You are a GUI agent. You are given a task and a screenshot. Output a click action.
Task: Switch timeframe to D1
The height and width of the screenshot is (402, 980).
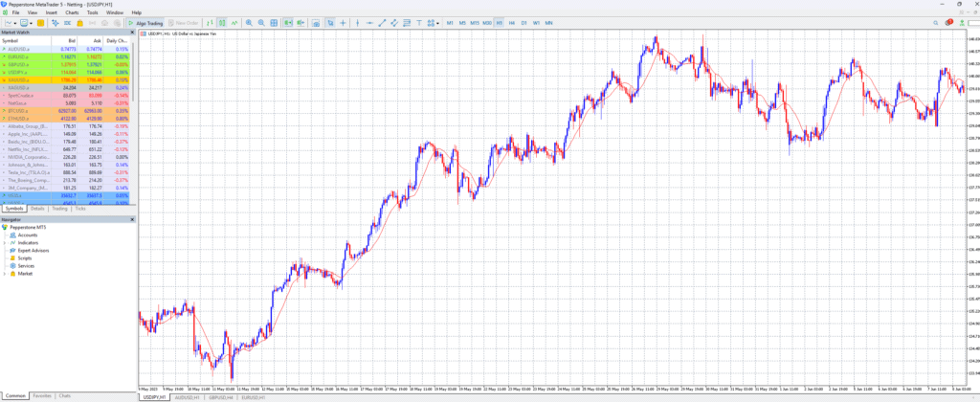tap(523, 23)
